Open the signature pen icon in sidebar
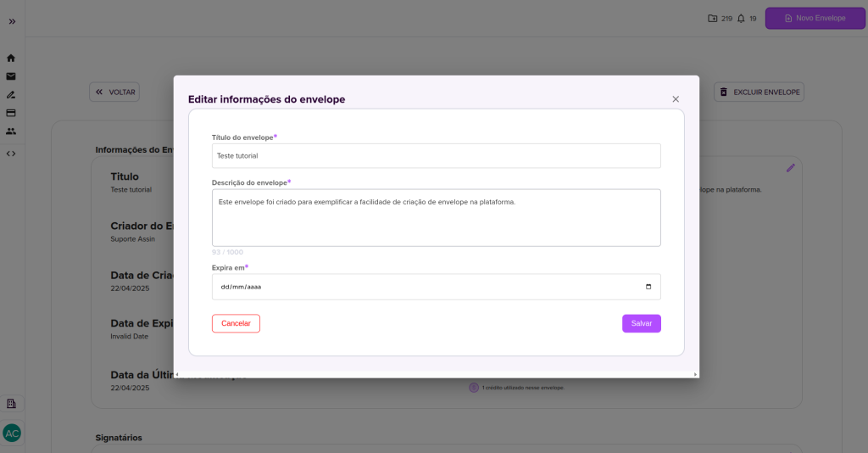 [11, 94]
